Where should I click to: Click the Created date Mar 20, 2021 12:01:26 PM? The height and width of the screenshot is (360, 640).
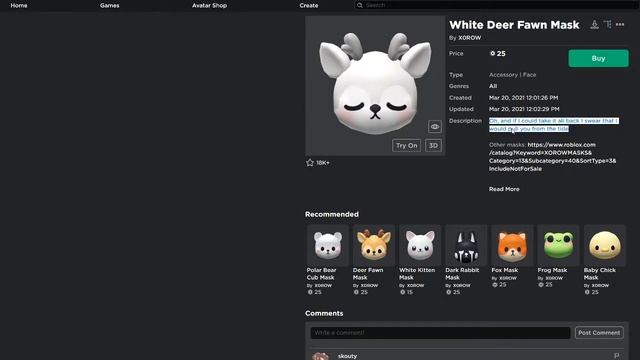click(523, 98)
